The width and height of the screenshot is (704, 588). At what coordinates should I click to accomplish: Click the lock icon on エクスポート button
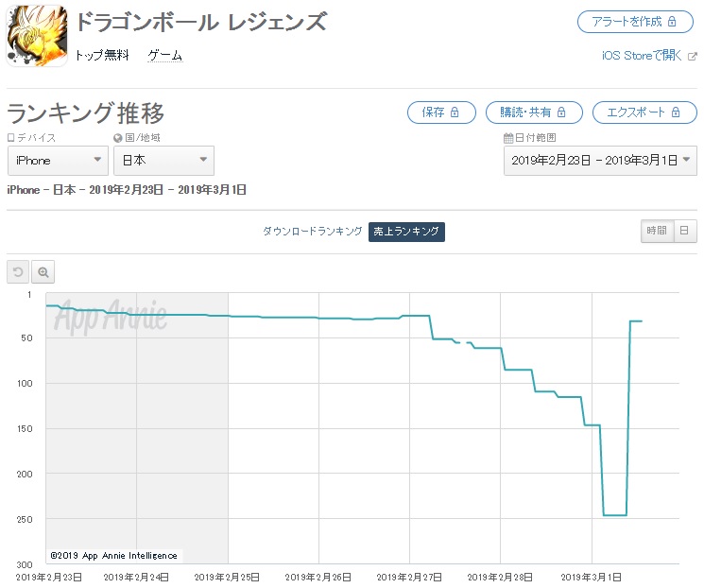(x=676, y=112)
